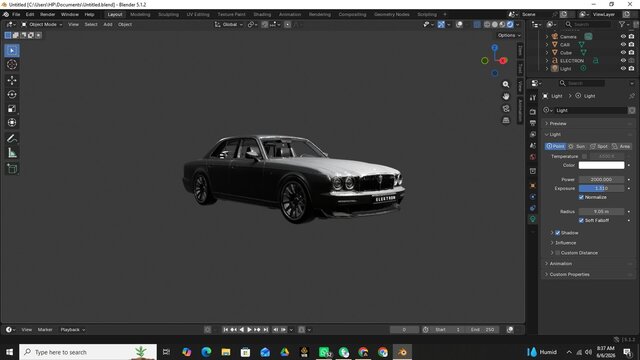Open the Tool properties tab icon
The width and height of the screenshot is (640, 360).
click(533, 98)
